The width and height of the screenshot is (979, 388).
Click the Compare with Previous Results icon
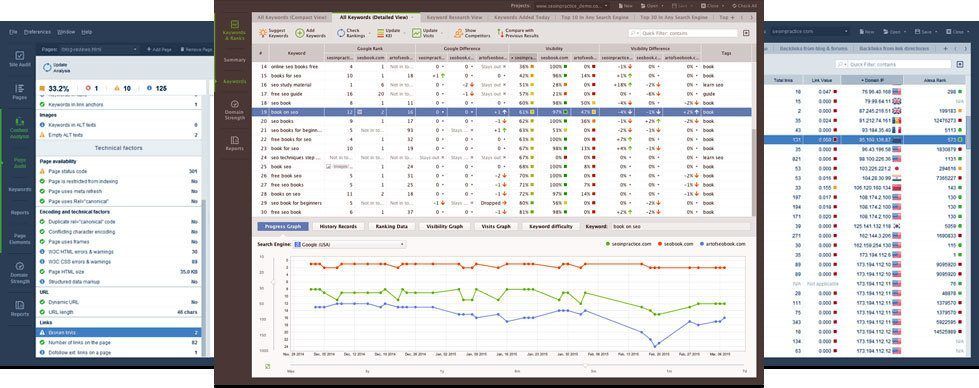coord(500,33)
